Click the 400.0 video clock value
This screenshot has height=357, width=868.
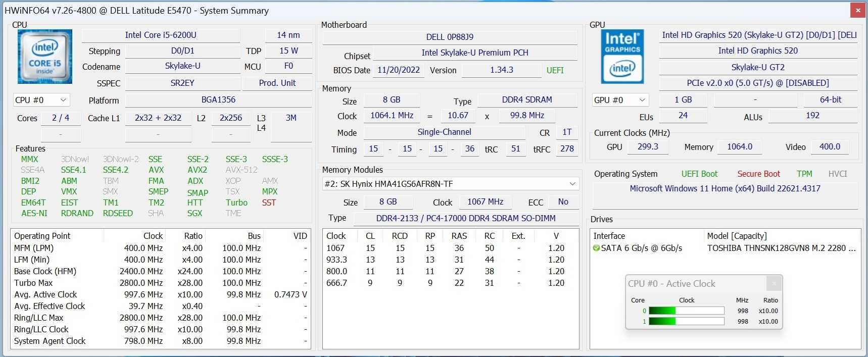point(830,147)
